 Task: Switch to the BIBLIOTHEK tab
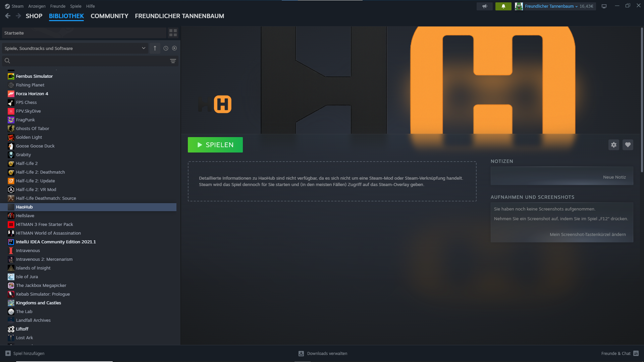(66, 16)
